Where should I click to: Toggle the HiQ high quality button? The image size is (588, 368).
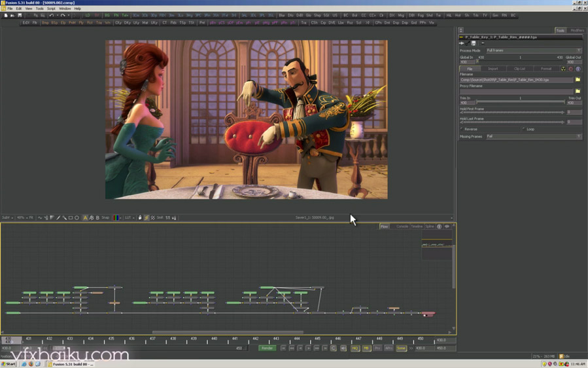pos(355,348)
